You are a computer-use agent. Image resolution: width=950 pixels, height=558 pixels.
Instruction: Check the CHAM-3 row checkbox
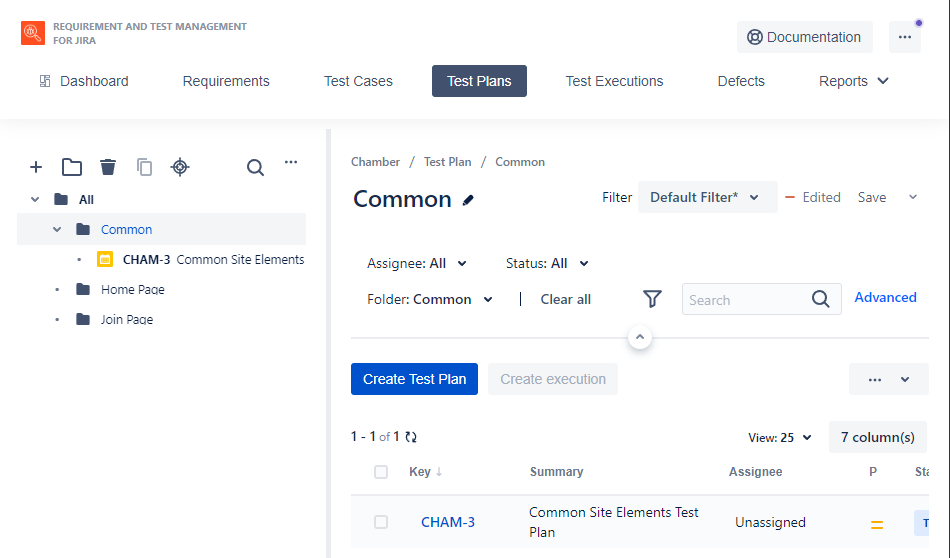point(380,522)
